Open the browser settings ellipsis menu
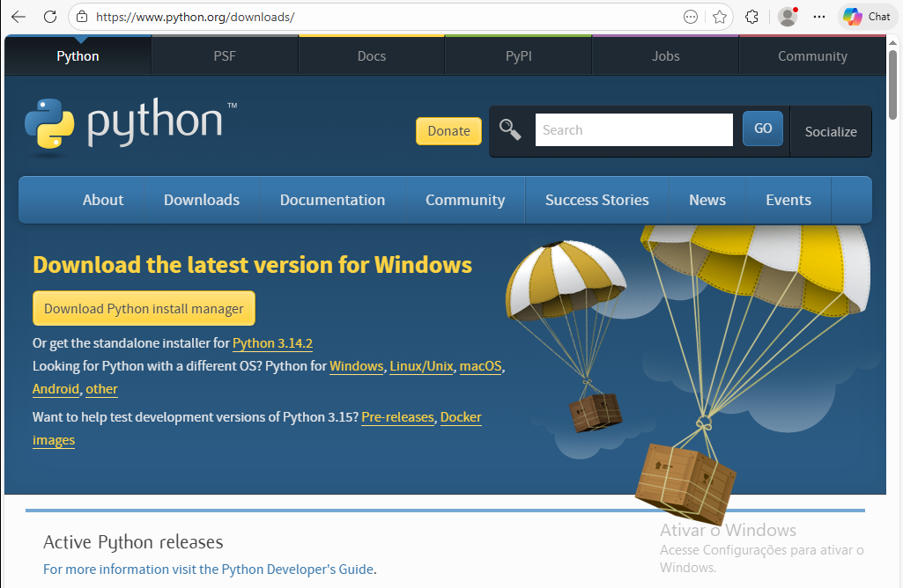The height and width of the screenshot is (588, 903). 818,16
